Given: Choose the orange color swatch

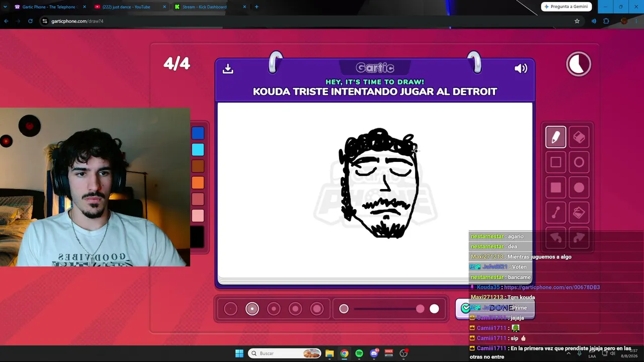Looking at the screenshot, I should tap(198, 183).
